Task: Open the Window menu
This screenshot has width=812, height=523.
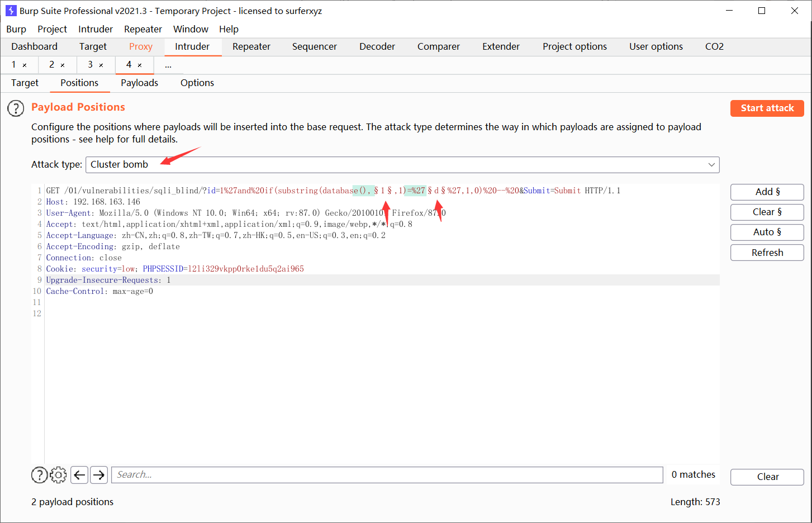Action: [x=191, y=29]
